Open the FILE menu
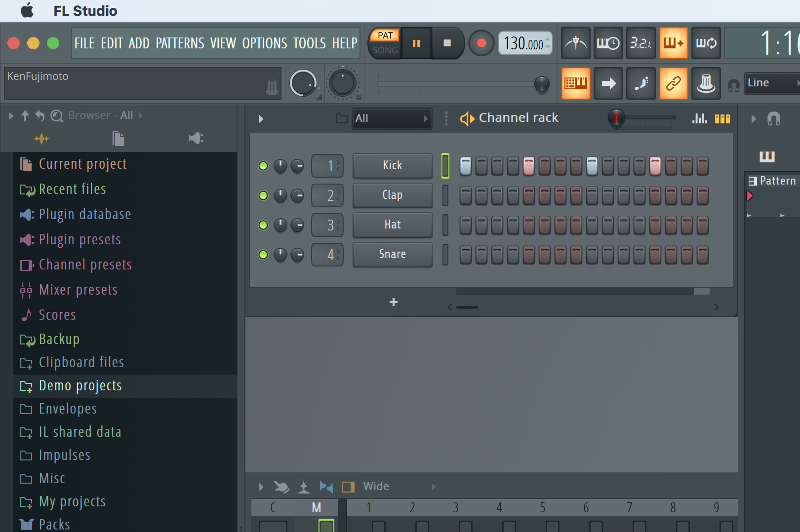This screenshot has width=800, height=532. [84, 43]
